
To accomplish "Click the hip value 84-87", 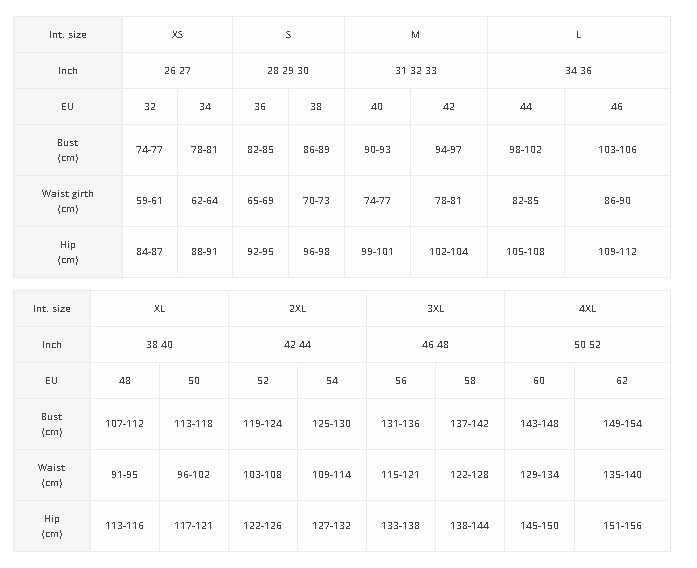I will point(149,252).
